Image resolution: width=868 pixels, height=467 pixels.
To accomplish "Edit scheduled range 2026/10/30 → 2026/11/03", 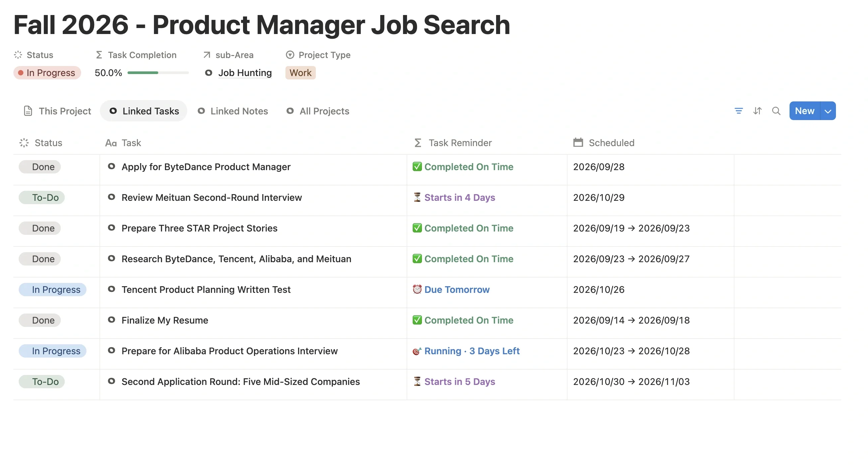I will pos(631,382).
